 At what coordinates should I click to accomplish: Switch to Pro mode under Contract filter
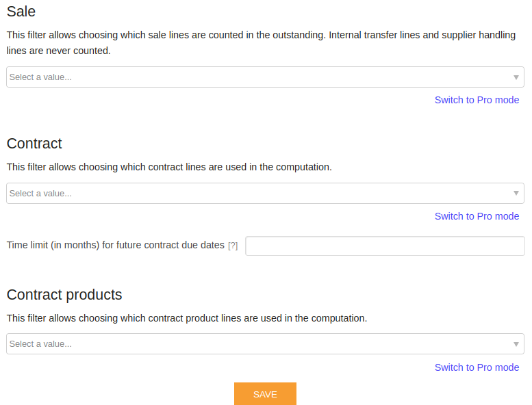(477, 216)
